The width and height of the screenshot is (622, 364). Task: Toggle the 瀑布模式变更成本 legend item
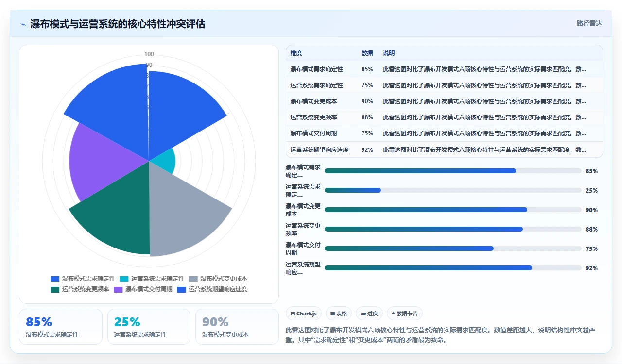click(218, 279)
